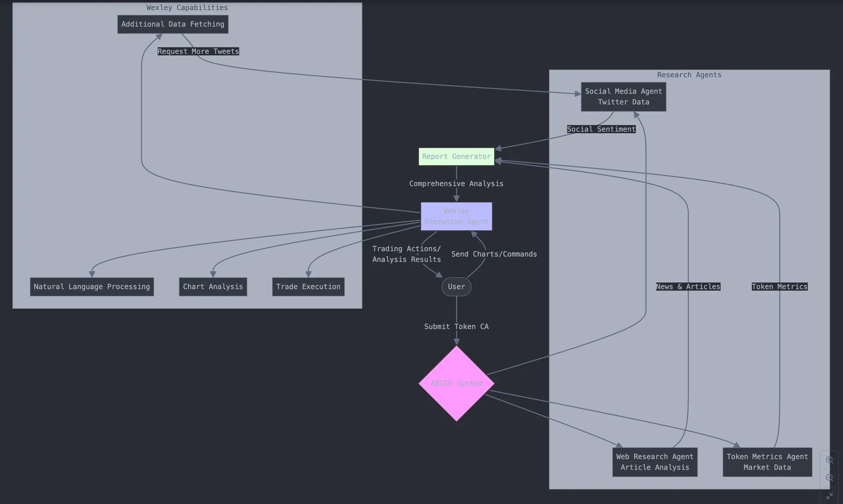Click the Request More Tweets edge label
Screen dimensions: 843x504
198,51
